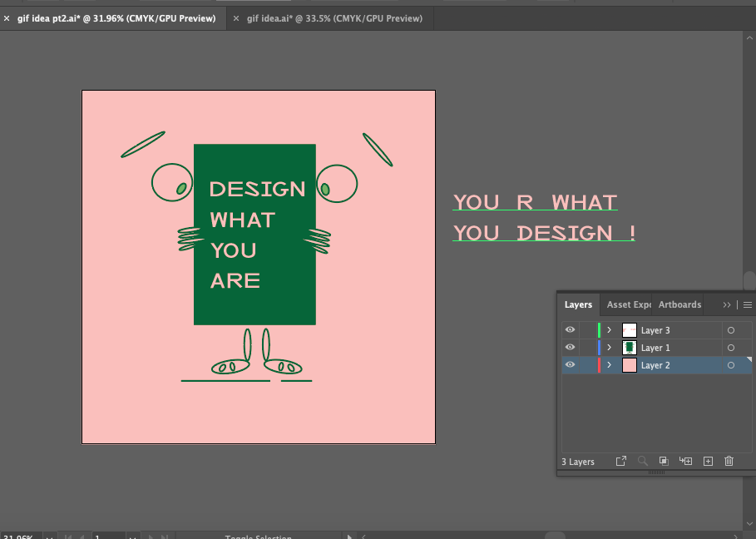756x539 pixels.
Task: Switch to the Asset Export tab
Action: click(628, 304)
